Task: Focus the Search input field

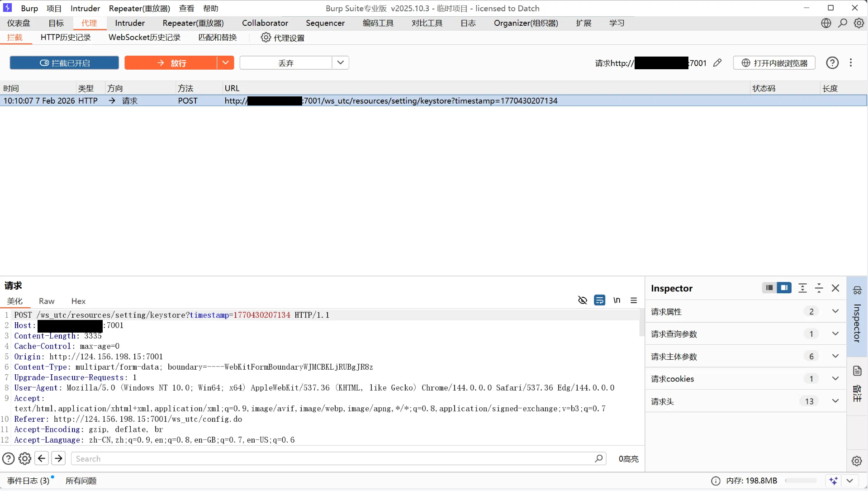Action: pos(338,458)
